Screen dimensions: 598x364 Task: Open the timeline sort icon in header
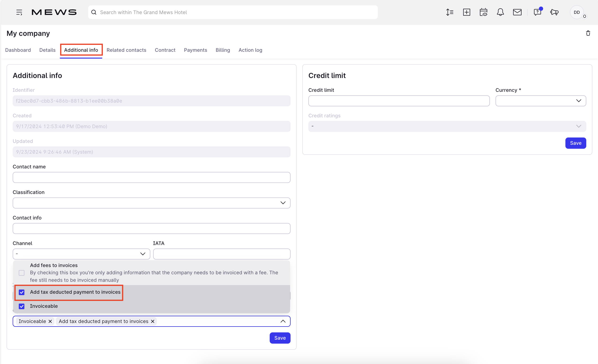click(x=450, y=12)
